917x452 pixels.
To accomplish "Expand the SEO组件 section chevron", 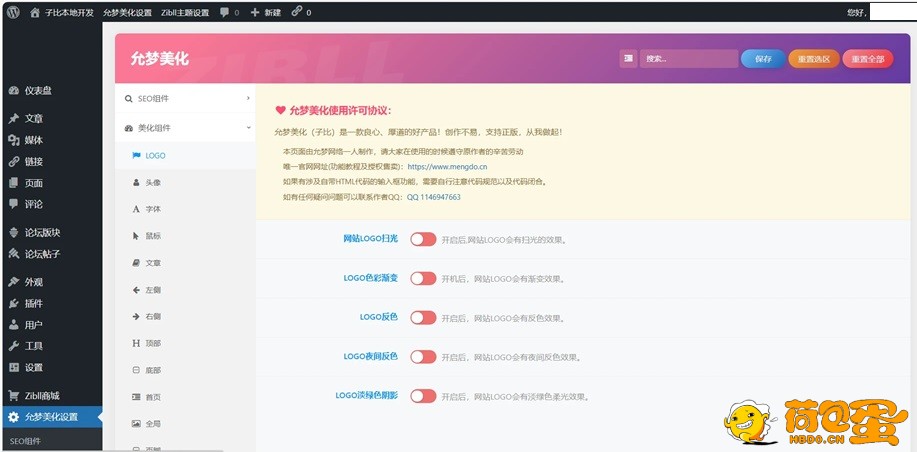I will pyautogui.click(x=248, y=98).
